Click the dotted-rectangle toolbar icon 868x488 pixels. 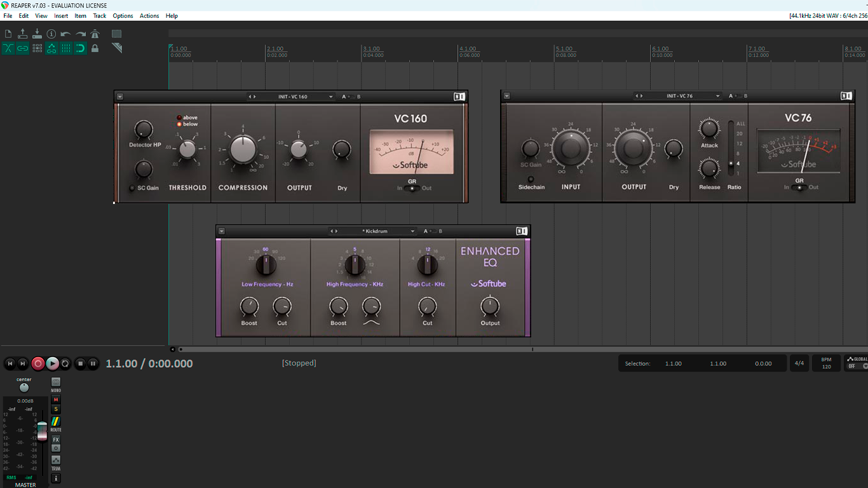point(117,34)
